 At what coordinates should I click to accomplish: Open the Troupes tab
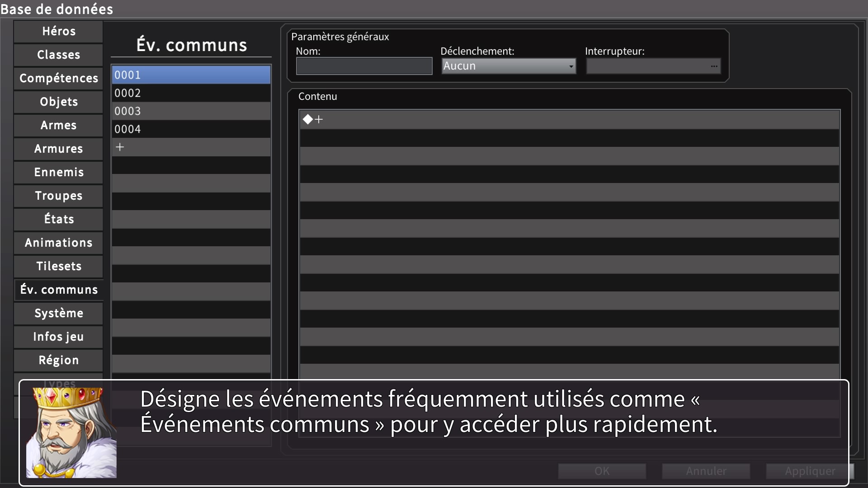pos(58,196)
